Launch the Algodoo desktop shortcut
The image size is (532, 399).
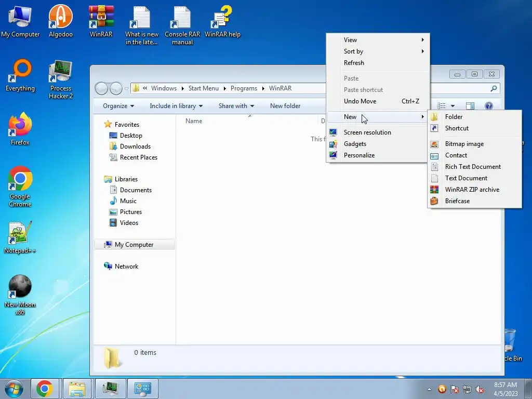[60, 21]
